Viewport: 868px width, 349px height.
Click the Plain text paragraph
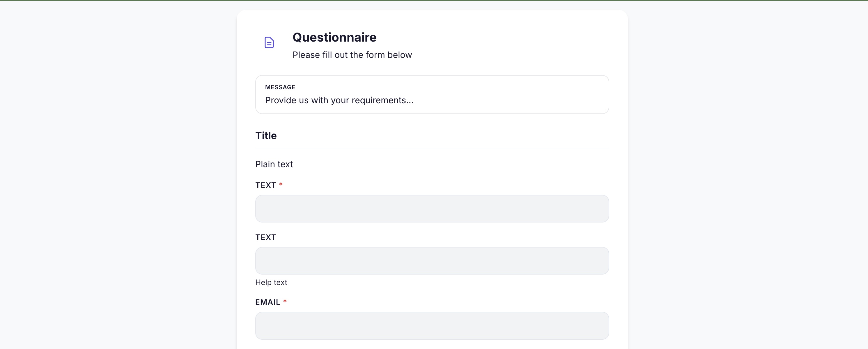(x=274, y=164)
